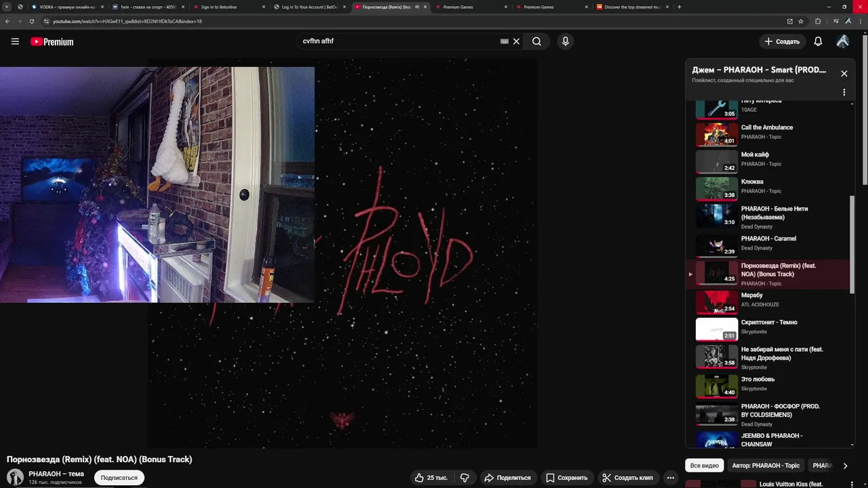This screenshot has width=868, height=488.
Task: Play Это любовь by Skryptonite
Action: 768,386
